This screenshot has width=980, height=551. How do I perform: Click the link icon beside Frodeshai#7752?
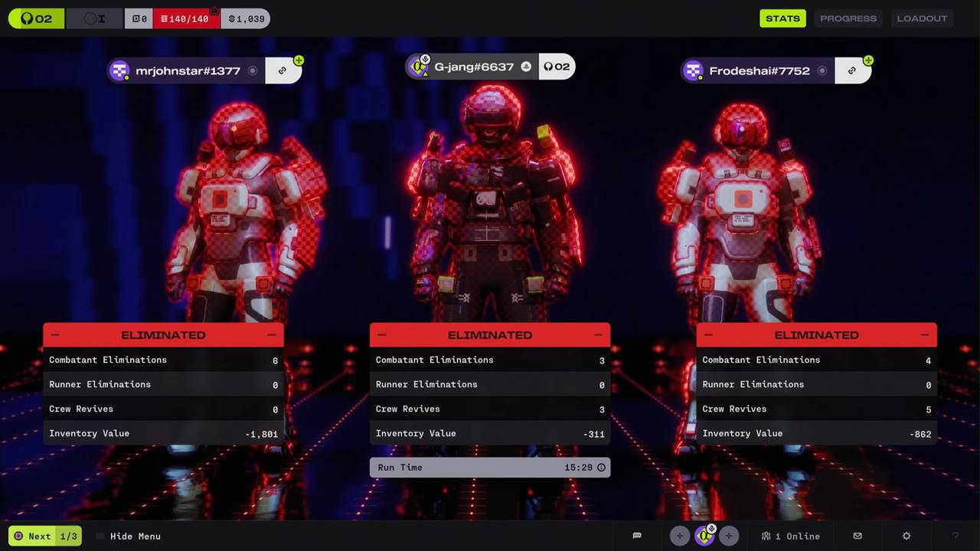pos(851,70)
